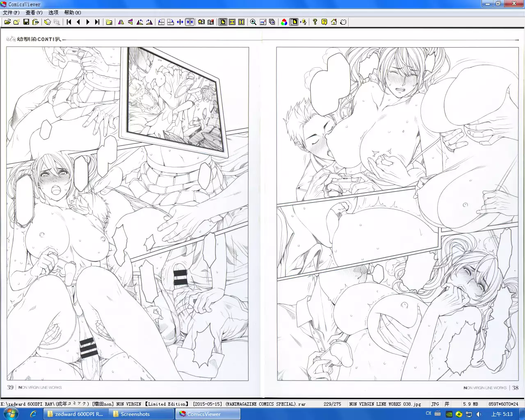The width and height of the screenshot is (525, 420).
Task: Click the magnifier zoom icon
Action: point(253,22)
